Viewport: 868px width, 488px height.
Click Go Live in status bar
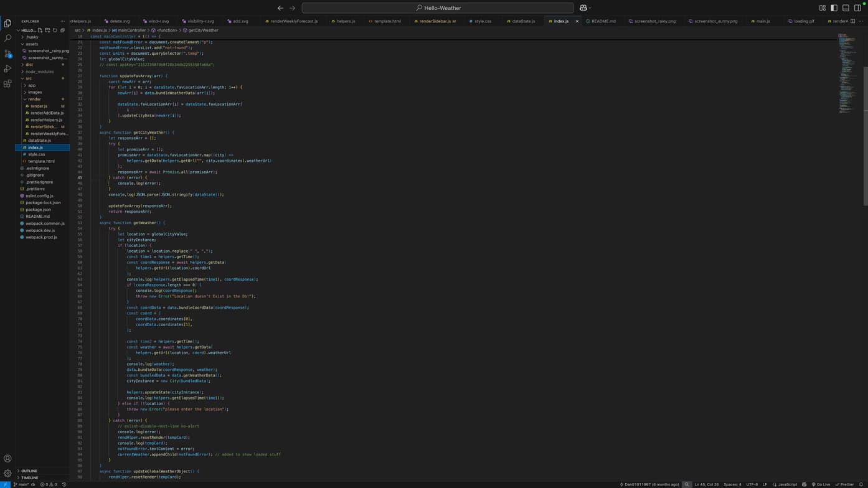821,484
